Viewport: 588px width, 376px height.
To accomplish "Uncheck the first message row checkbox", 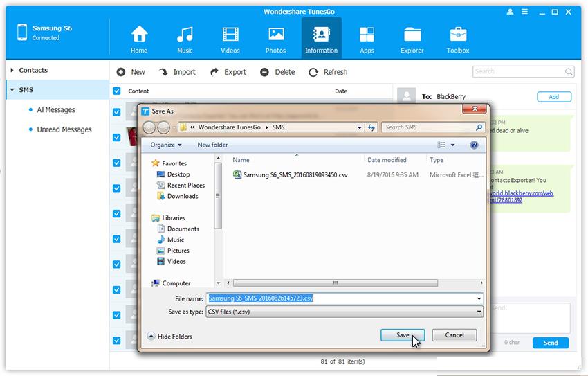I will pyautogui.click(x=116, y=111).
